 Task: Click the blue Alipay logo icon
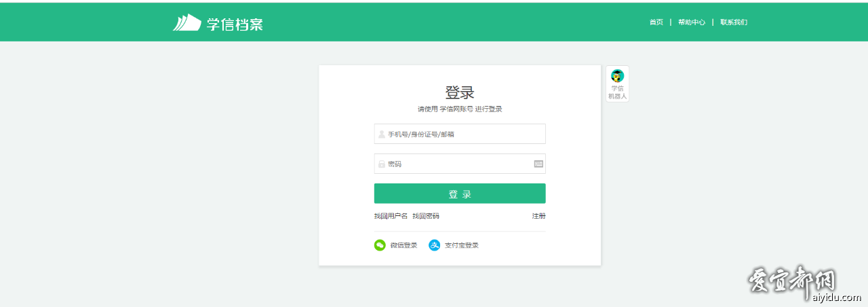click(434, 245)
